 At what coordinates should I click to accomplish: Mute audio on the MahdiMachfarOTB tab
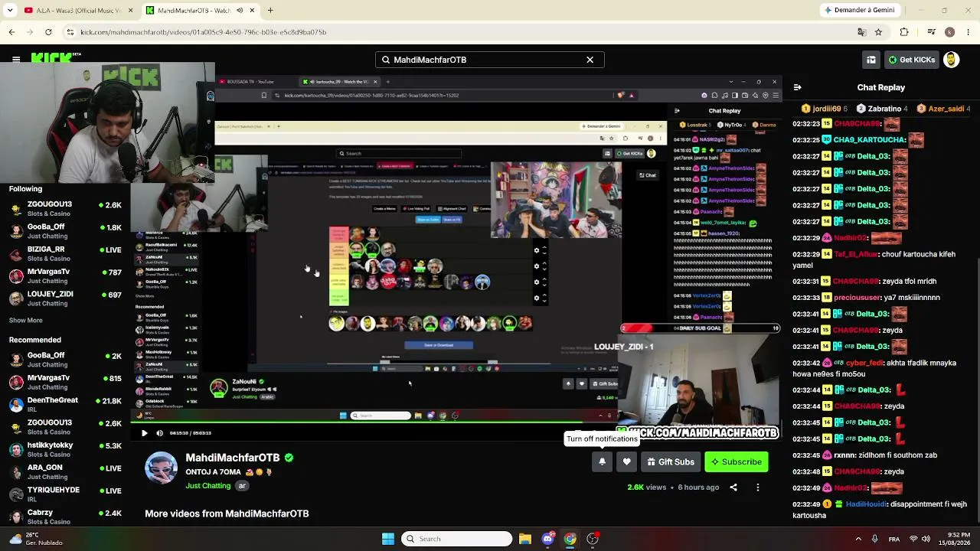click(240, 11)
